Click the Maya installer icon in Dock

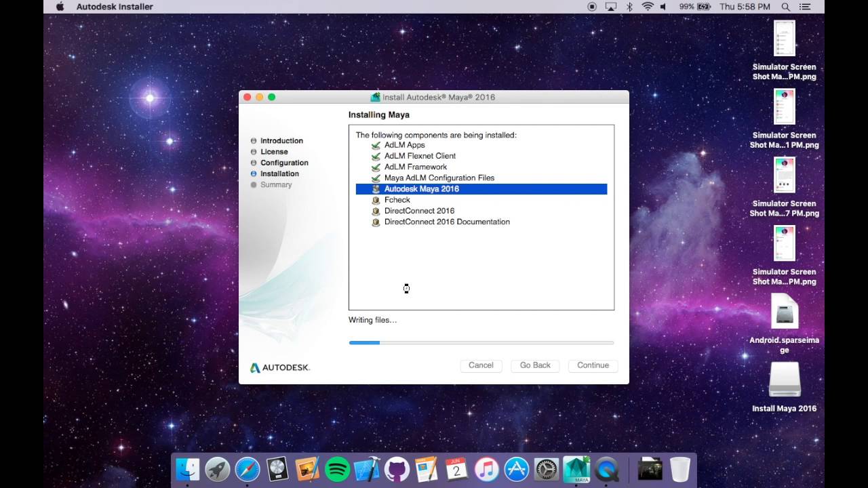[x=577, y=468]
